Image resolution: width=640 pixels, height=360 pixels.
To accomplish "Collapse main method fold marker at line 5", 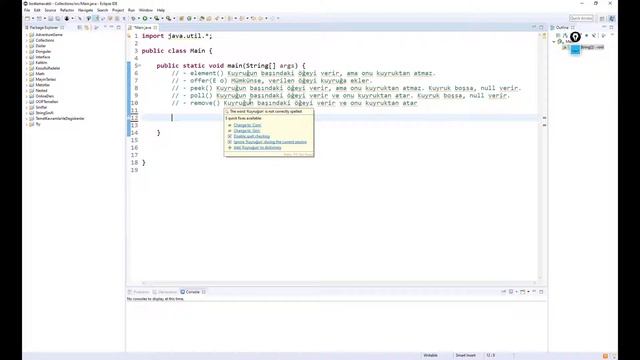I will click(x=140, y=66).
